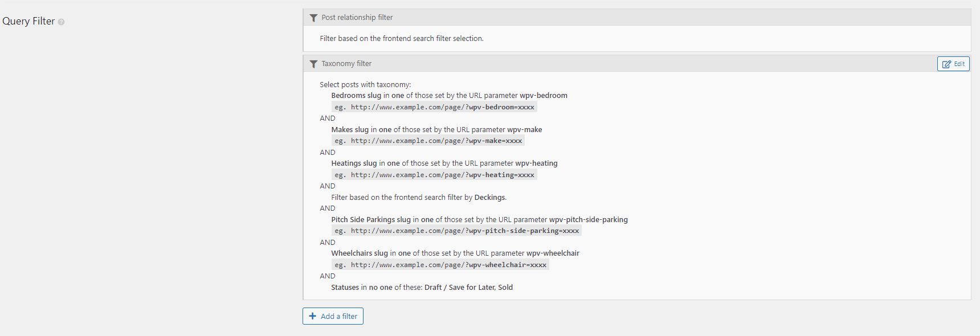The height and width of the screenshot is (336, 980).
Task: Click the plus icon beside Add a filter
Action: click(x=312, y=316)
